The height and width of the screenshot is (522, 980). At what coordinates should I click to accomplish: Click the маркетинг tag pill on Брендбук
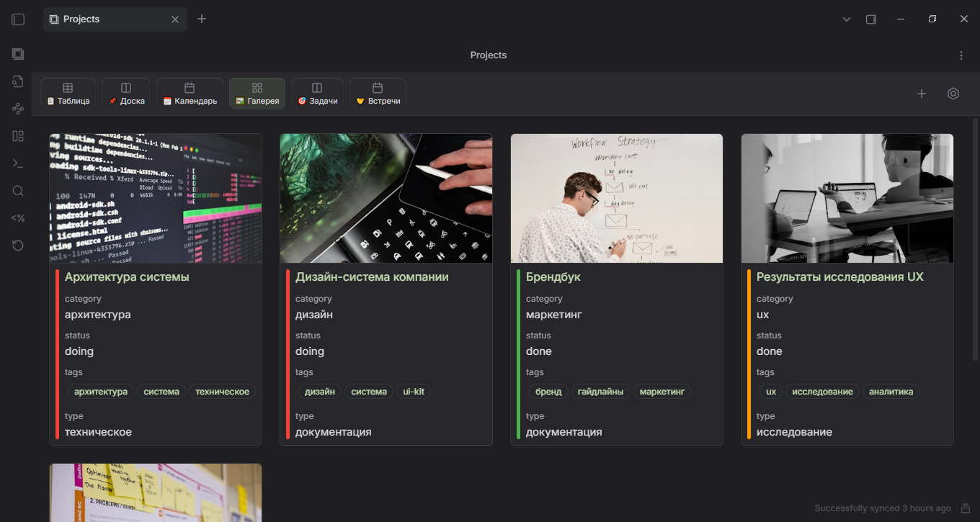coord(662,392)
